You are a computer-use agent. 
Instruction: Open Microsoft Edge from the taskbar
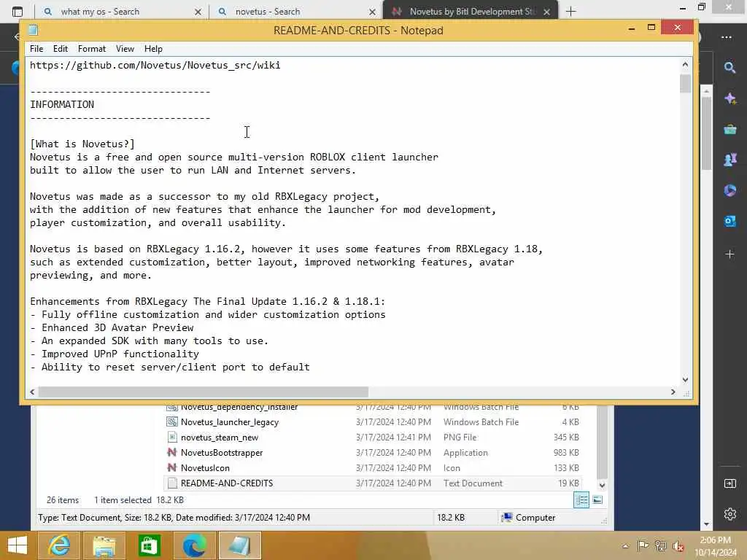pyautogui.click(x=194, y=545)
